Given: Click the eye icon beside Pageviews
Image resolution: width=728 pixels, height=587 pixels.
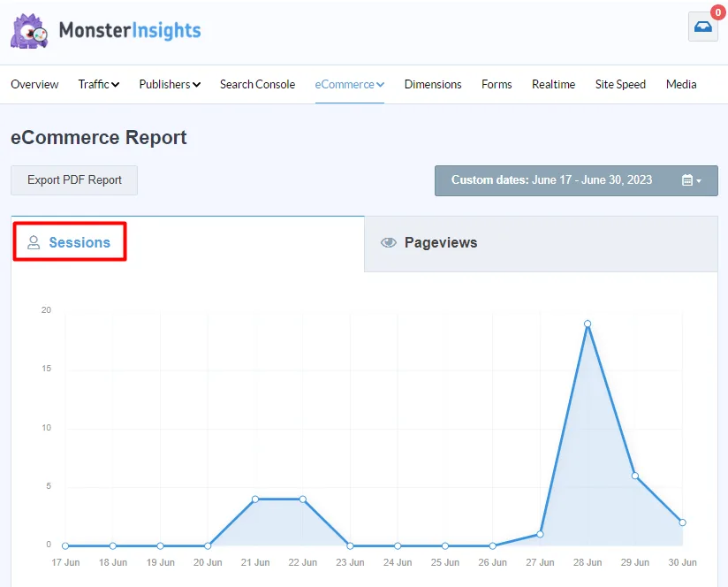Looking at the screenshot, I should [x=388, y=243].
